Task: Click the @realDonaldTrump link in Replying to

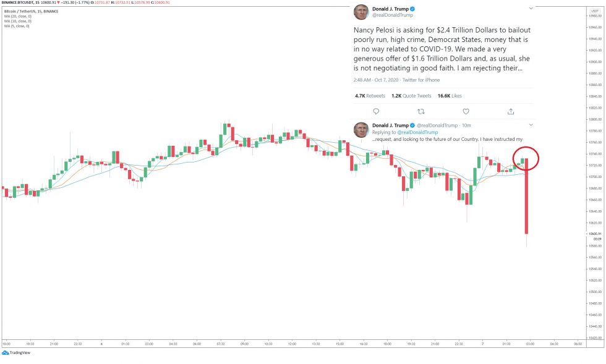Action: [418, 132]
